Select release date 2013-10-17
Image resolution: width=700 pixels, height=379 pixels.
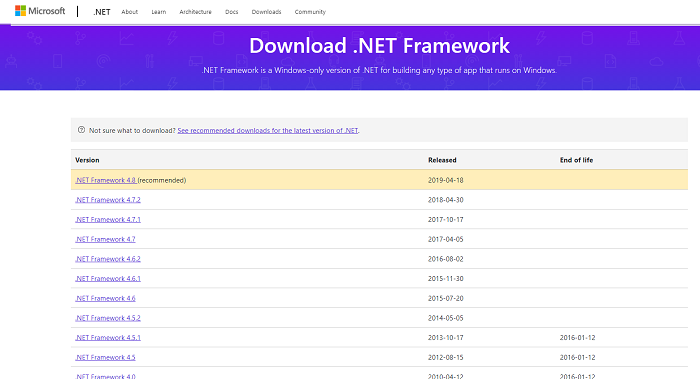[446, 337]
